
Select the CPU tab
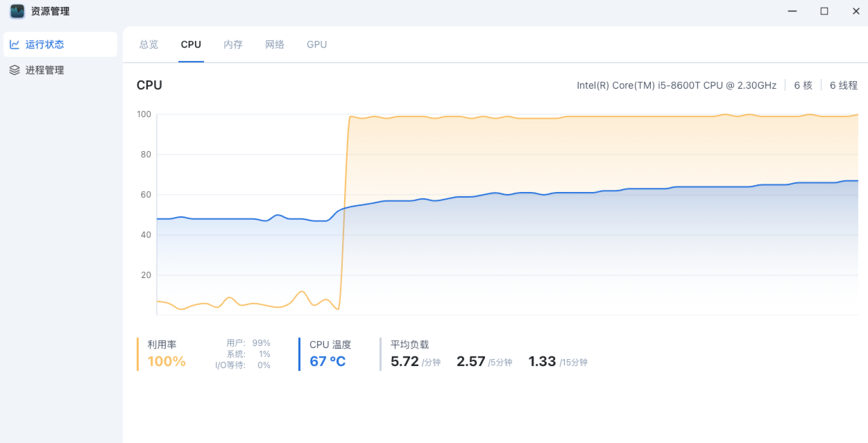coord(191,44)
